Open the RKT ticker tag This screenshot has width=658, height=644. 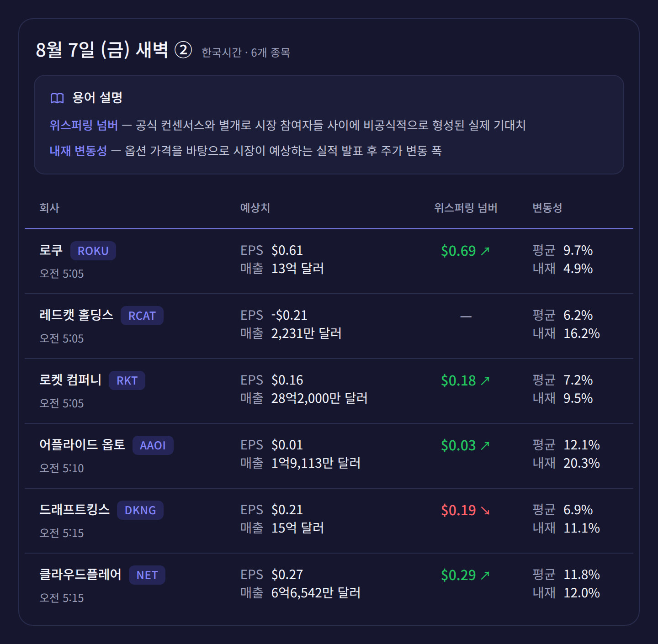(x=127, y=380)
